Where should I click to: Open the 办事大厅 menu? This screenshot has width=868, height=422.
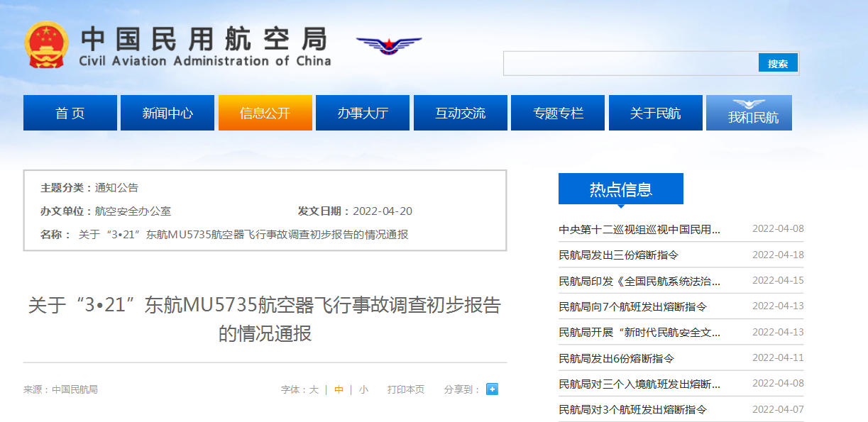pos(363,113)
